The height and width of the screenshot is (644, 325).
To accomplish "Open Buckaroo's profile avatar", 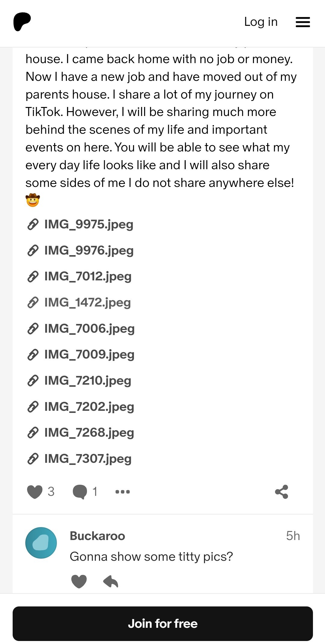I will (x=41, y=543).
